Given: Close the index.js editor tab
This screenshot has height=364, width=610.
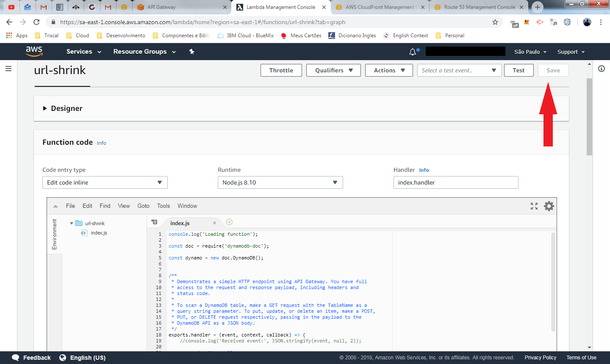Looking at the screenshot, I should click(x=214, y=223).
